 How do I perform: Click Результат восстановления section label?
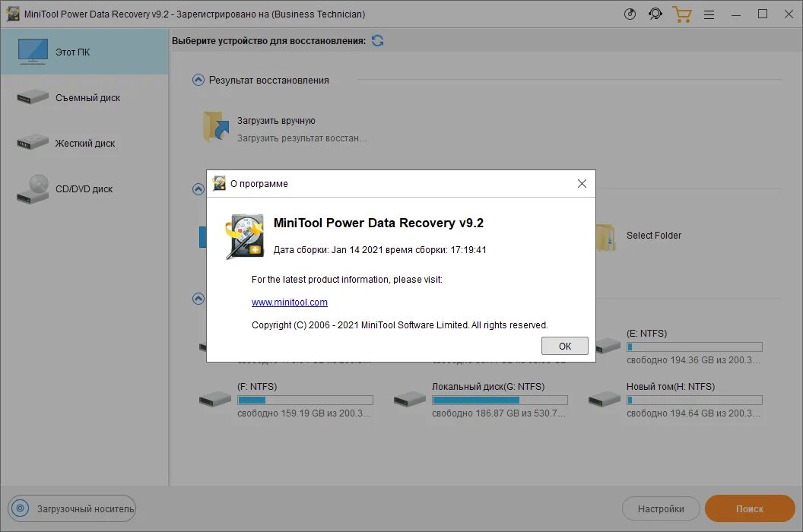(x=269, y=81)
